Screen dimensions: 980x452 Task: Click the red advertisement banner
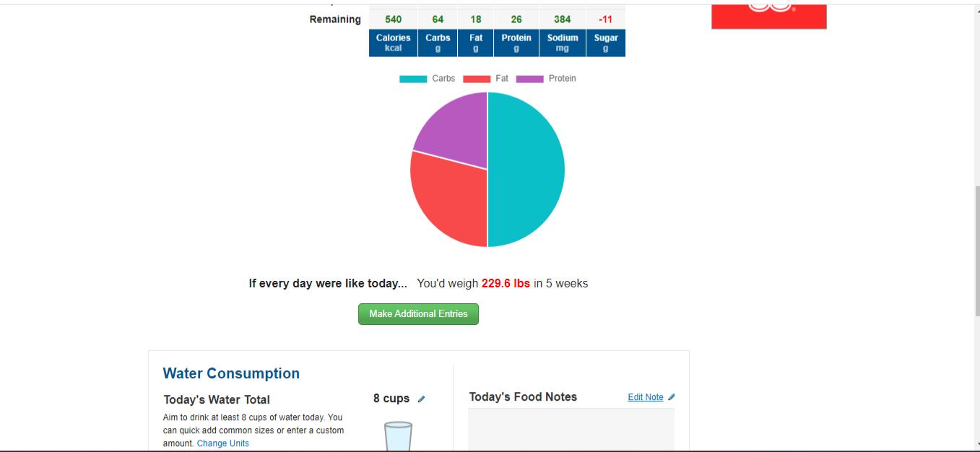(768, 16)
